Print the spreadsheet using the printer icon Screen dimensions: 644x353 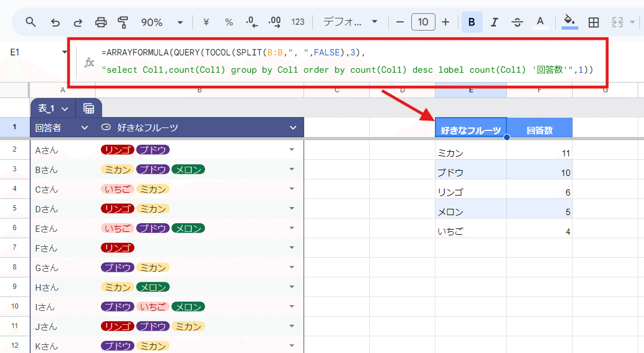pyautogui.click(x=101, y=22)
